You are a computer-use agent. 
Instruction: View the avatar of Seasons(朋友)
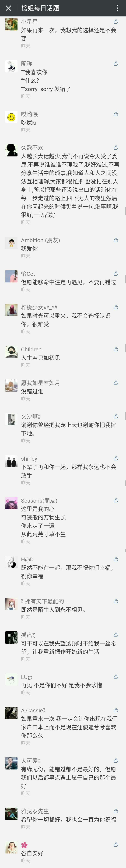click(11, 503)
